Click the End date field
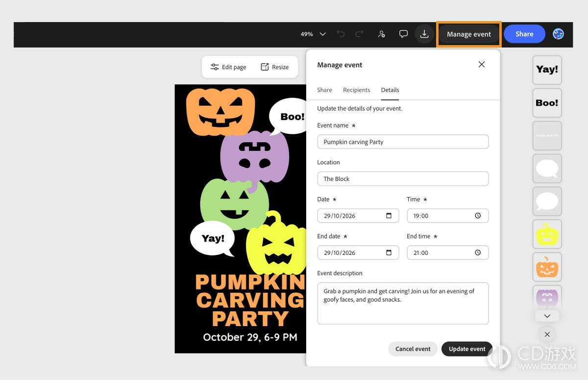 (358, 253)
